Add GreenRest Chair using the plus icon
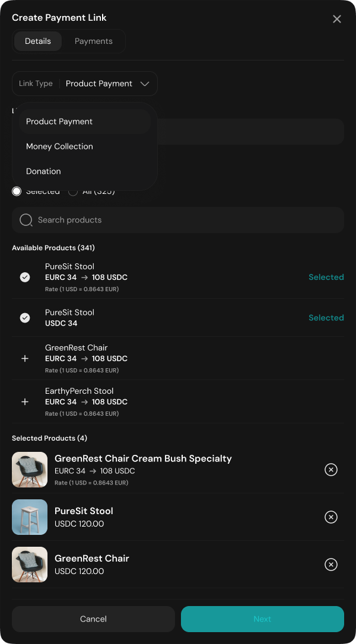The height and width of the screenshot is (644, 356). 25,358
